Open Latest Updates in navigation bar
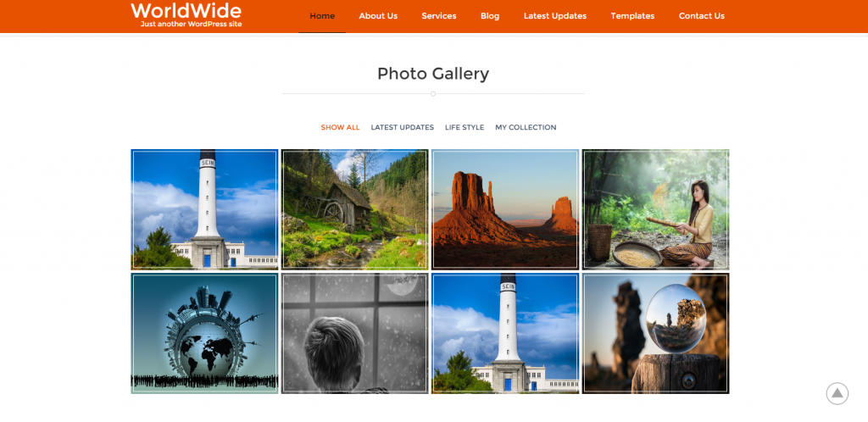 (555, 16)
